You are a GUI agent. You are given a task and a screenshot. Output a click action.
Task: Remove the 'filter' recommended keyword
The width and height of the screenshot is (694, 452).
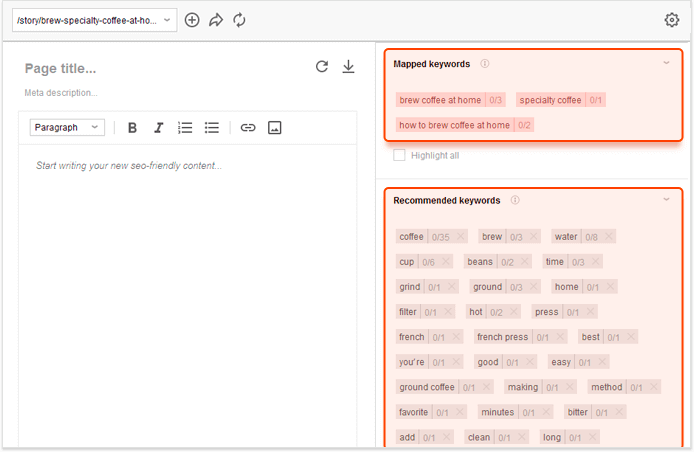tap(448, 312)
